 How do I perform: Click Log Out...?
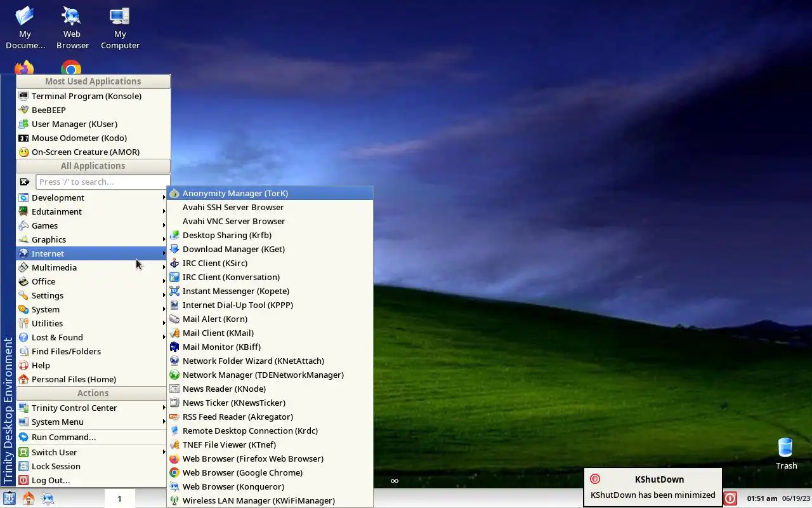tap(93, 480)
